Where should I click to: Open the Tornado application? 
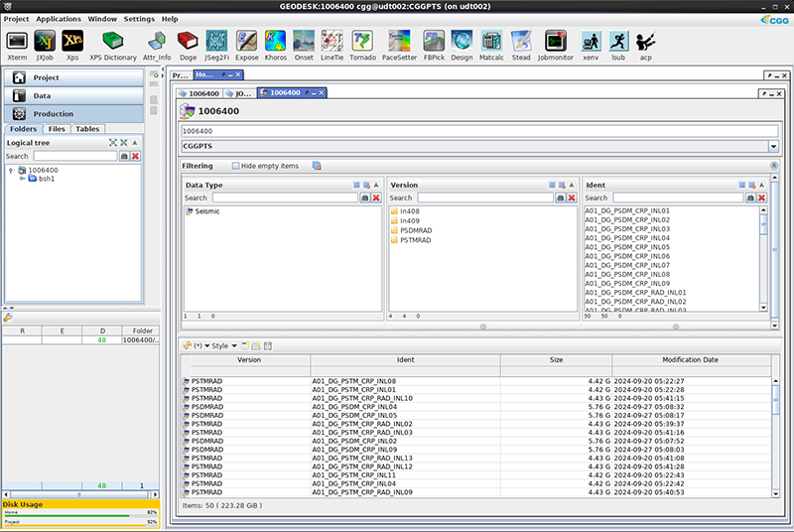[362, 41]
